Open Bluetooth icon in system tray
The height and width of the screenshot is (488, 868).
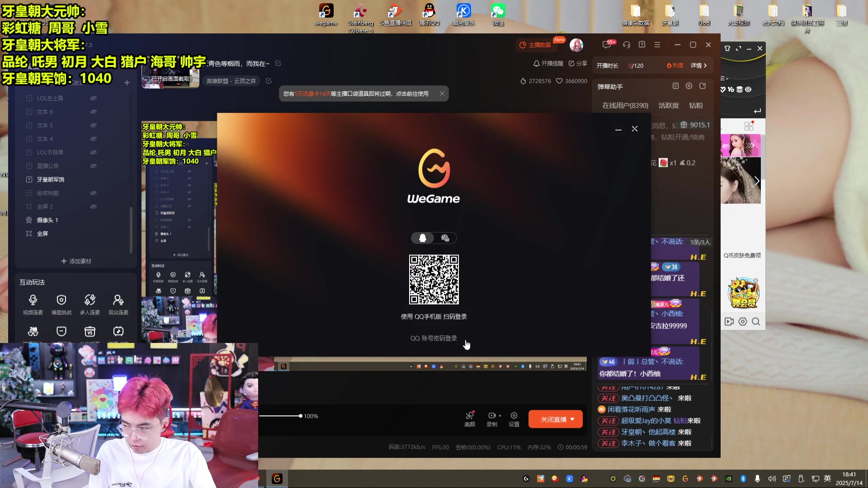[x=743, y=479]
